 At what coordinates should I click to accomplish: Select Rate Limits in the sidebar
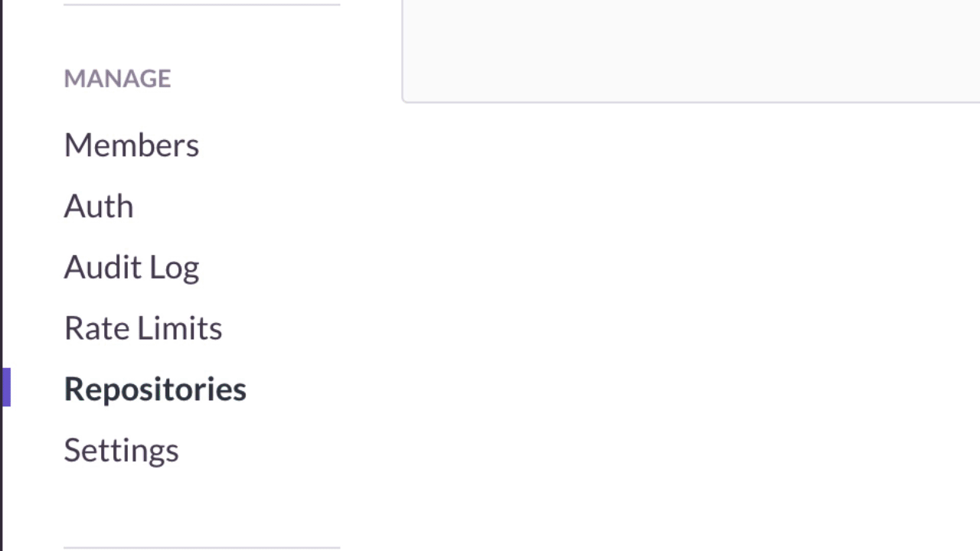click(x=143, y=328)
